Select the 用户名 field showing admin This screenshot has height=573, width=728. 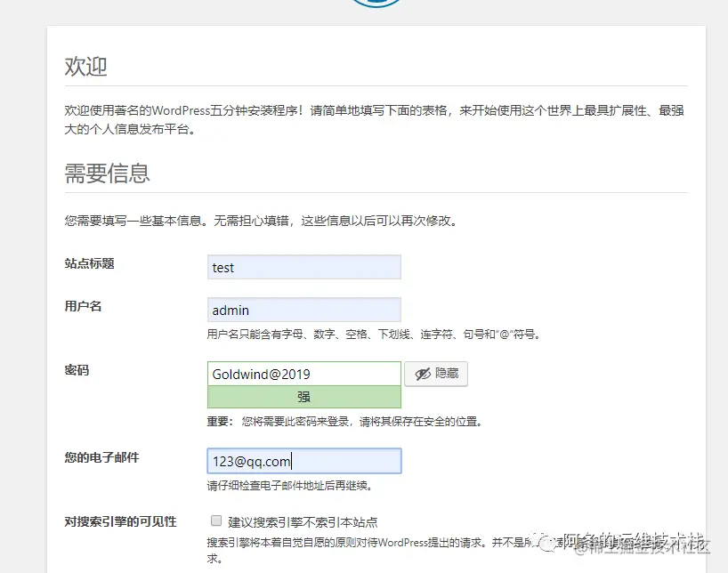303,310
